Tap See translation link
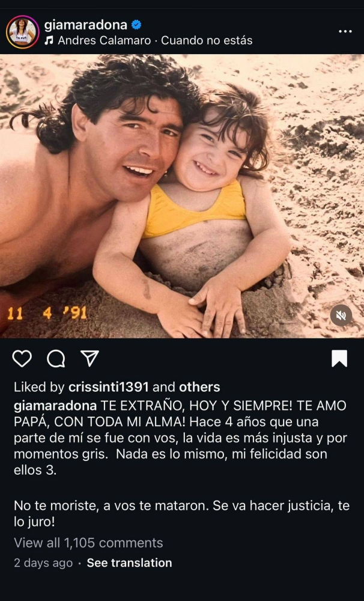The image size is (364, 601). (x=130, y=563)
